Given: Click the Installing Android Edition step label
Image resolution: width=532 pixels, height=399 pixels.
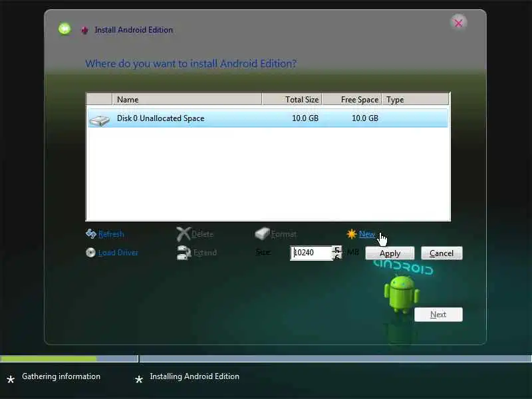Looking at the screenshot, I should click(194, 376).
